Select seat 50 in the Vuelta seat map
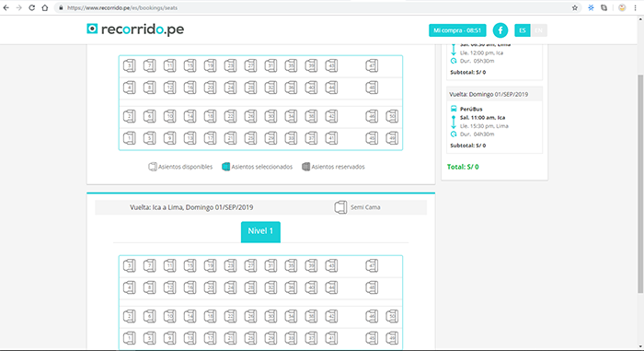 [x=392, y=316]
